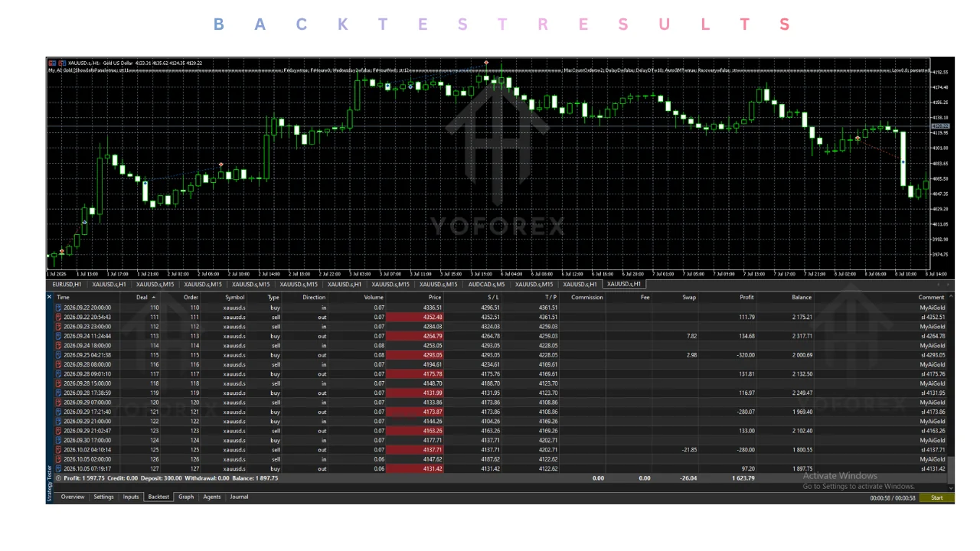Switch to the Graph tab

click(186, 497)
